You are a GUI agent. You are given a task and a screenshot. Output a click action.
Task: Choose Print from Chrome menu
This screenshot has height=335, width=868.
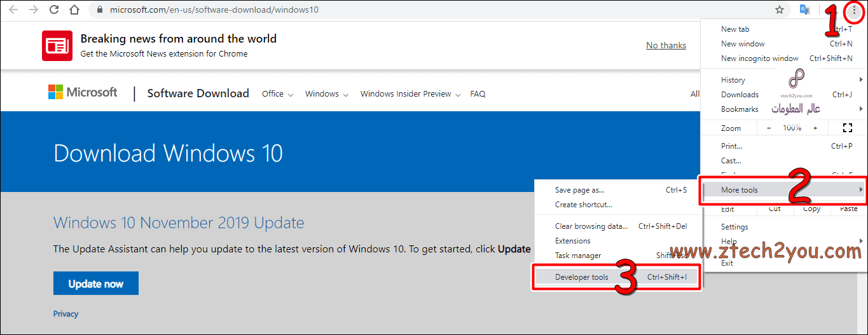[783, 146]
